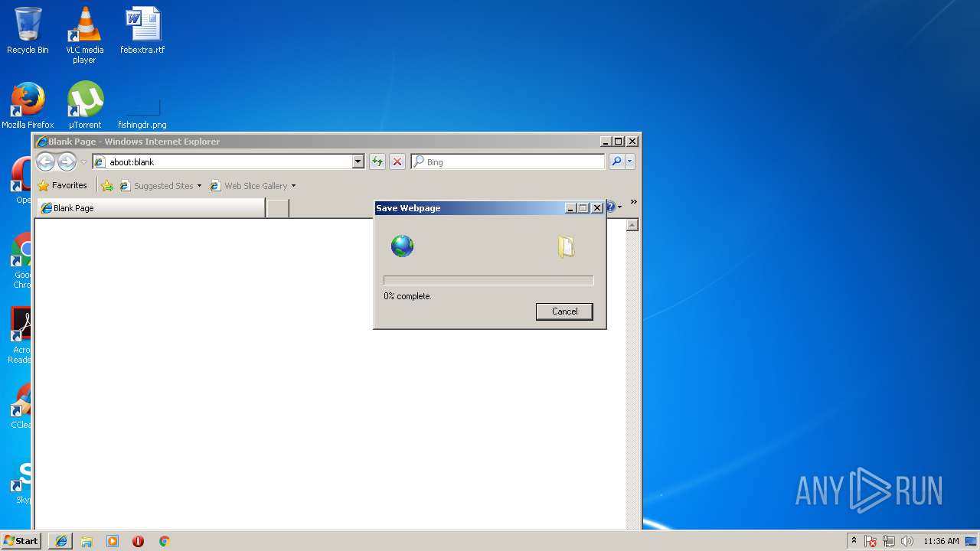Open Skype desktop shortcut

pos(22,481)
